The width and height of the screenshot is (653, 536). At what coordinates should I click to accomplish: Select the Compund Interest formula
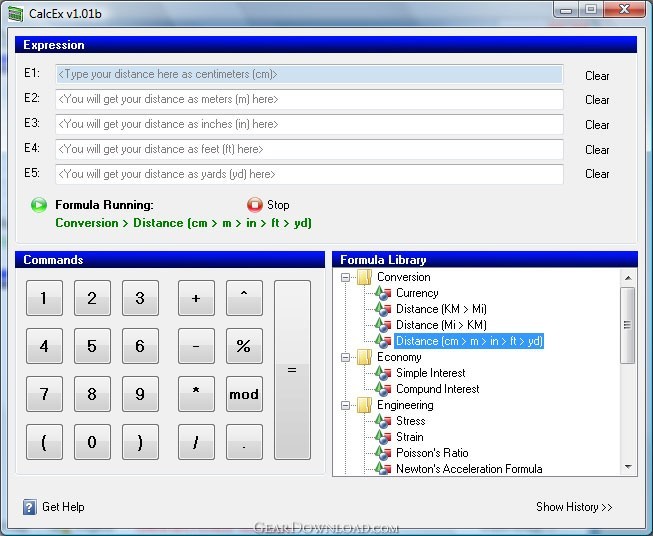(437, 389)
